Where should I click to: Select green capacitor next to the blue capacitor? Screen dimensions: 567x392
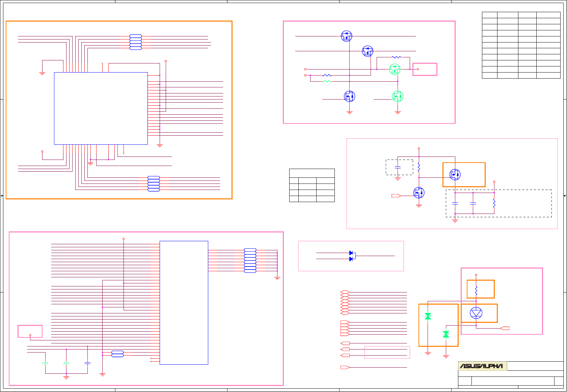(66, 363)
